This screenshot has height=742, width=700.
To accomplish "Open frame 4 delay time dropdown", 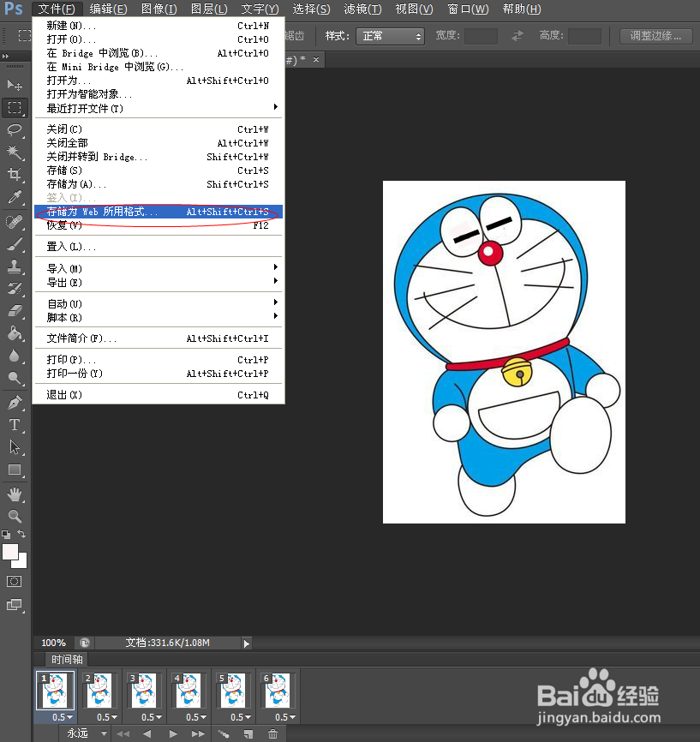I will pos(196,717).
